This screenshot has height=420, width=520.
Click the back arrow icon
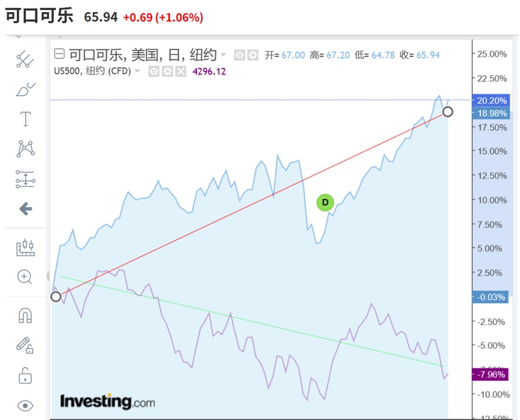25,208
